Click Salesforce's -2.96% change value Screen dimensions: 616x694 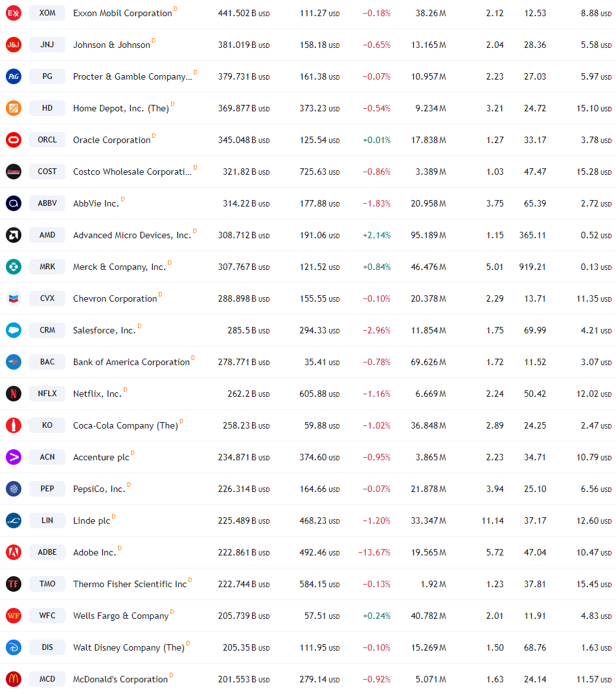coord(376,331)
